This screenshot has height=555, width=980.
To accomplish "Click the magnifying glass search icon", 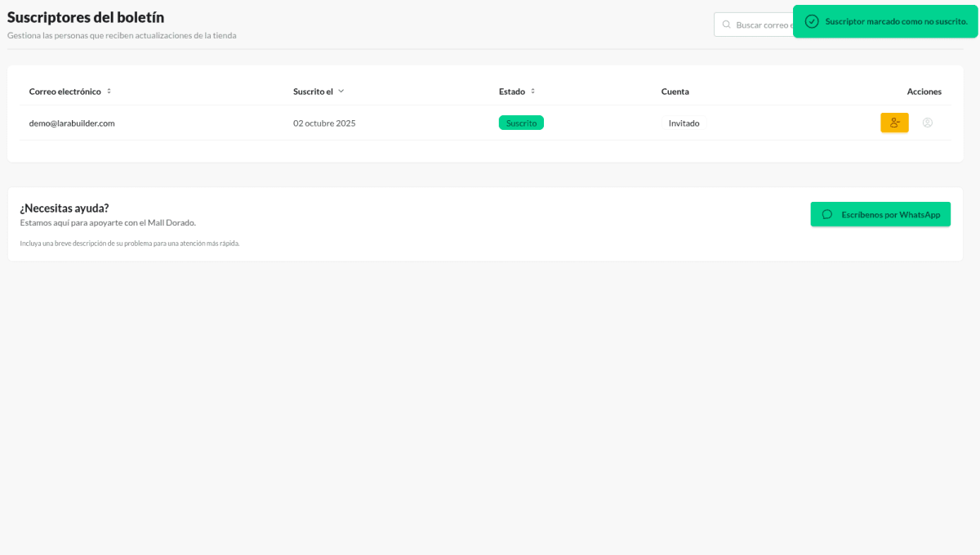I will tap(728, 24).
